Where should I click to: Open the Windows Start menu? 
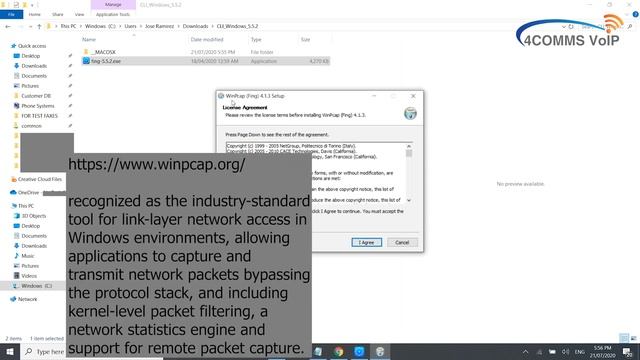(x=10, y=351)
